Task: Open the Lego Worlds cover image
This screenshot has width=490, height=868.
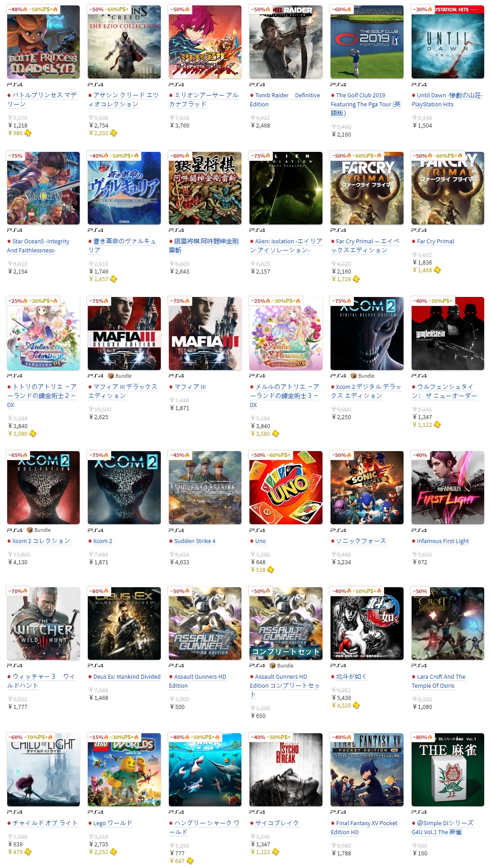Action: pos(124,770)
